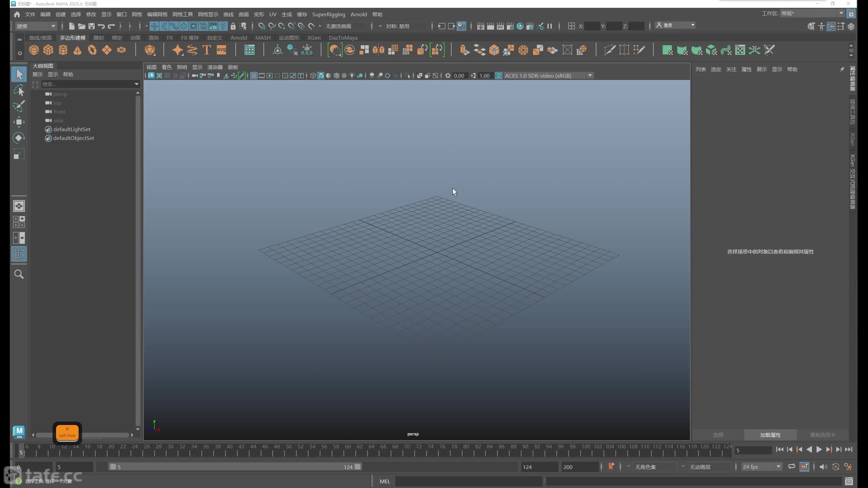Click the polygon Type text tool icon

coord(206,50)
